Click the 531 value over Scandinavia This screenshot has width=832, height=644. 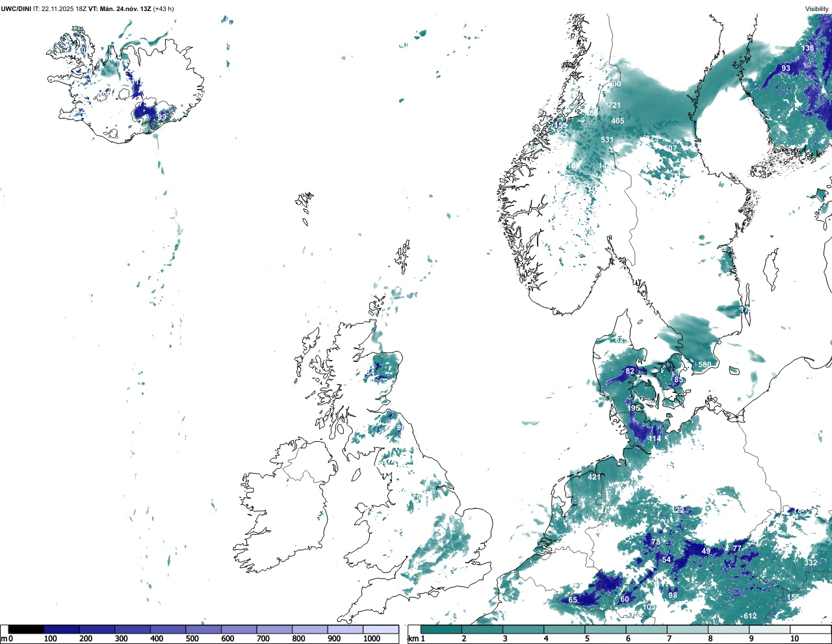[x=607, y=140]
